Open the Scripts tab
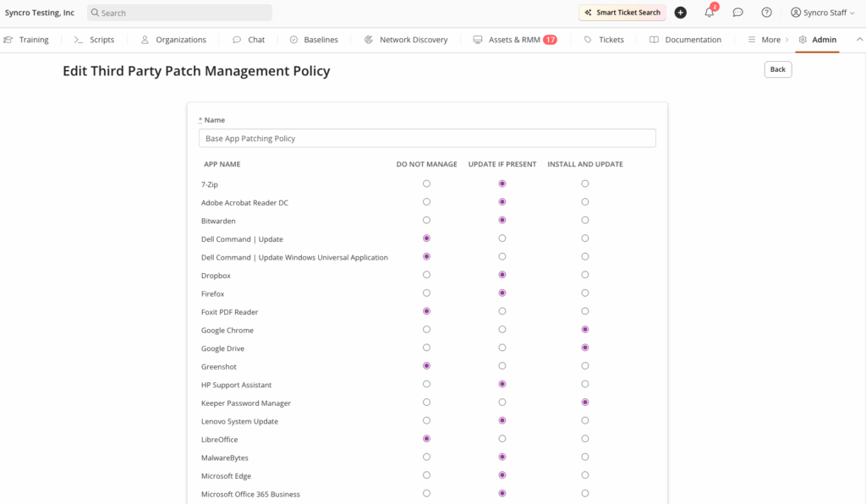Screen dimensions: 866x504 pyautogui.click(x=94, y=40)
